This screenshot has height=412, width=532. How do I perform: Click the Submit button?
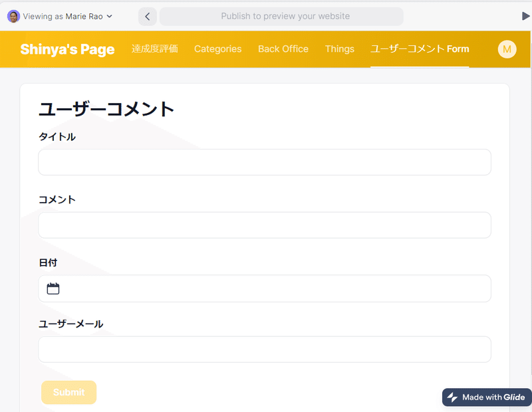(x=69, y=392)
